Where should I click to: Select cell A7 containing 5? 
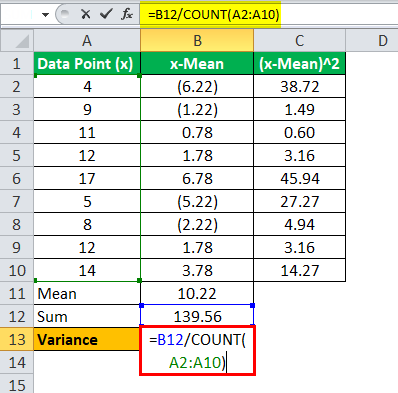(x=87, y=201)
